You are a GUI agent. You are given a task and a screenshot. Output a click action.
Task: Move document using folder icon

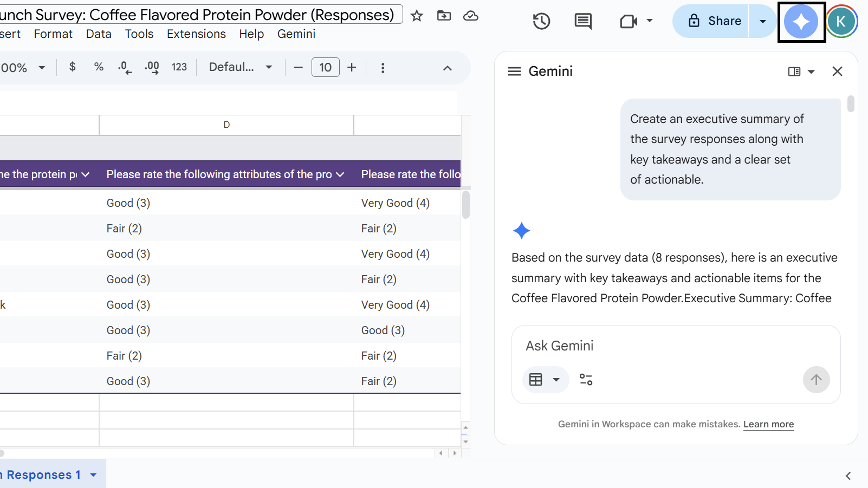coord(444,16)
